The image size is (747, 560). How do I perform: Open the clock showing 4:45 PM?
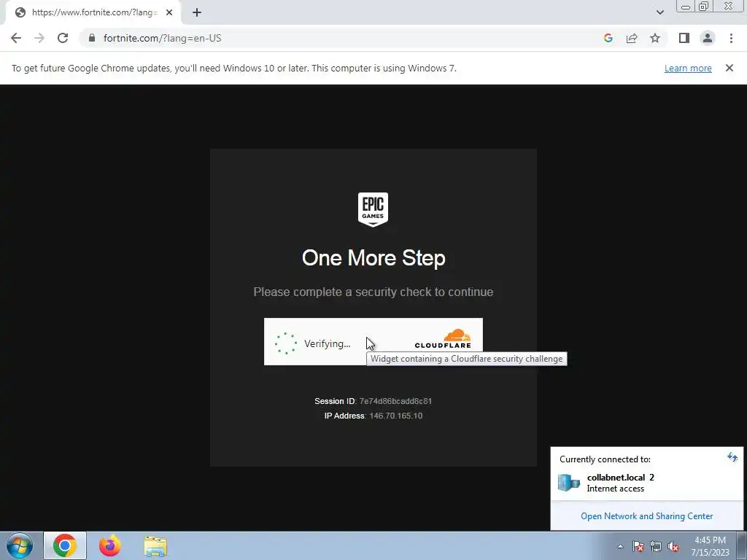click(710, 546)
